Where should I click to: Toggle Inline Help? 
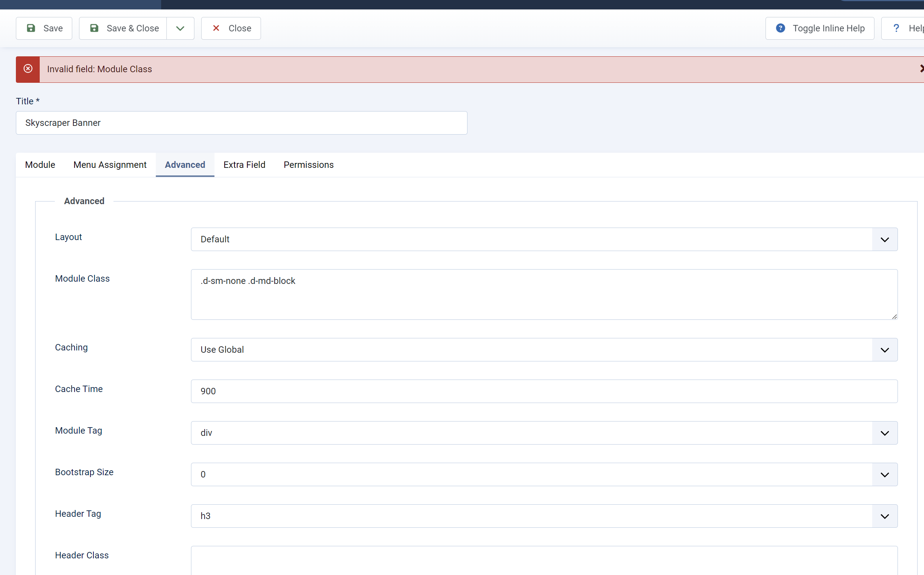819,28
